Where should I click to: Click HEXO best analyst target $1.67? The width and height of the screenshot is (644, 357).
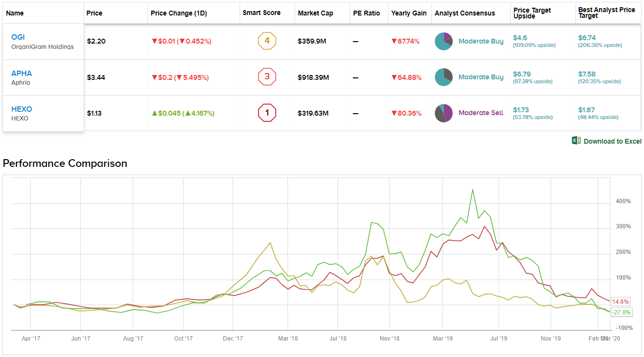tap(587, 109)
